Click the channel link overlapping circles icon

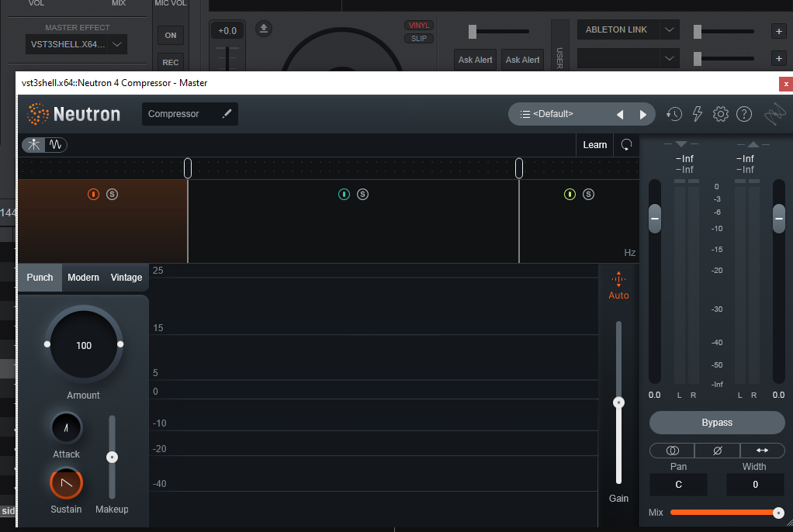(x=672, y=451)
